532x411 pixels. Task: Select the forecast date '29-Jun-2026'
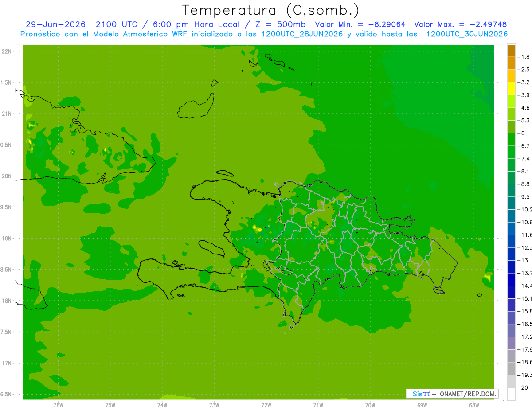(55, 24)
